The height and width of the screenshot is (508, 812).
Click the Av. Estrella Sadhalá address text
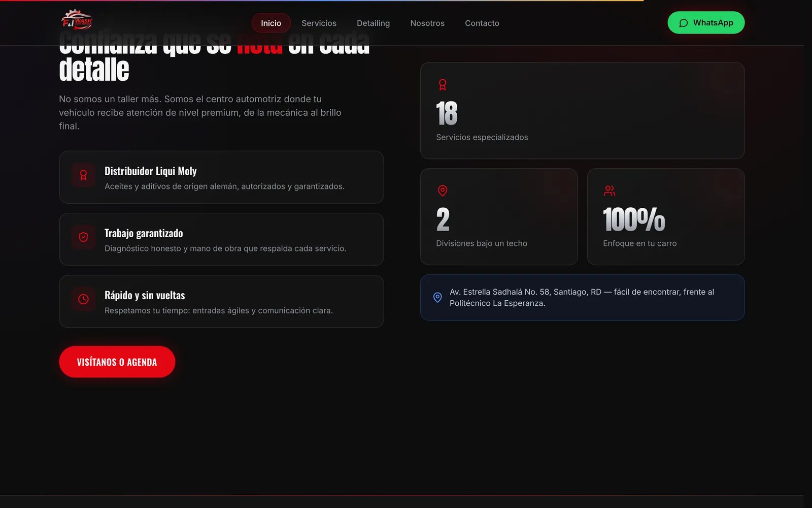[x=582, y=297]
